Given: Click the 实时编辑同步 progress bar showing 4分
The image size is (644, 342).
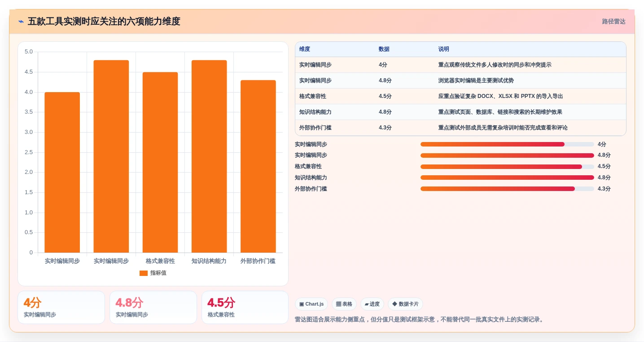Looking at the screenshot, I should click(507, 144).
